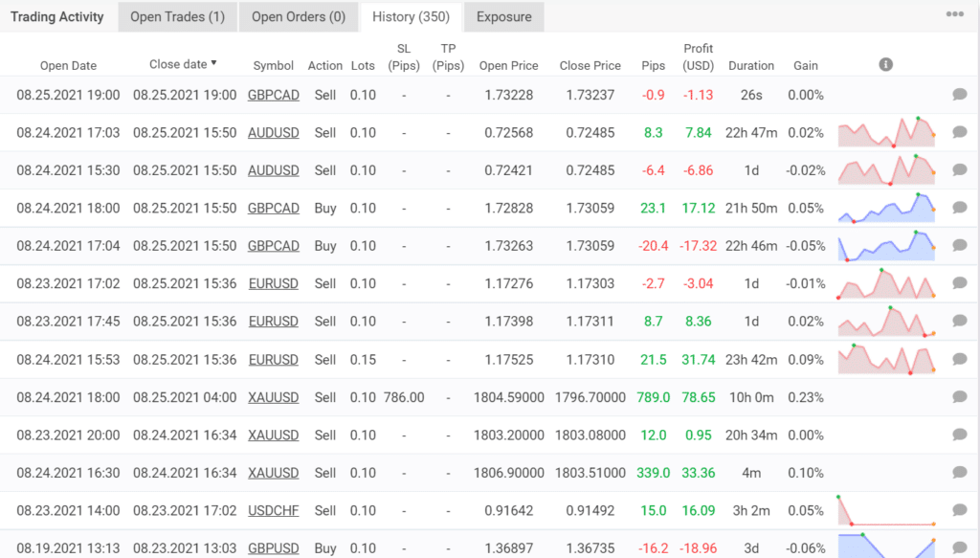Open the three-dots options menu
The image size is (980, 558).
tap(954, 15)
